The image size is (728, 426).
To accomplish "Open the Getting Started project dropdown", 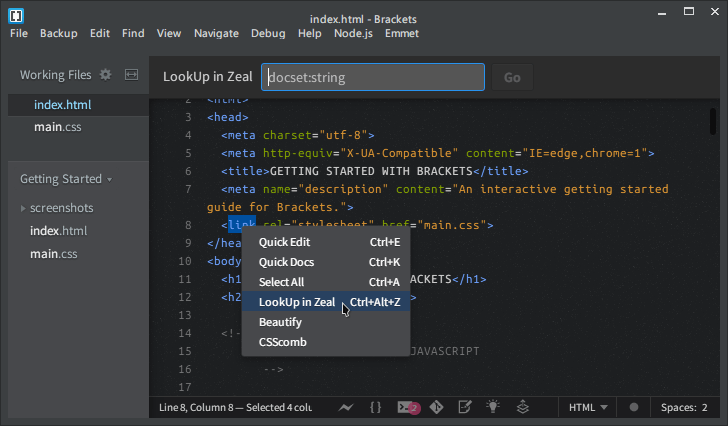I will point(65,179).
